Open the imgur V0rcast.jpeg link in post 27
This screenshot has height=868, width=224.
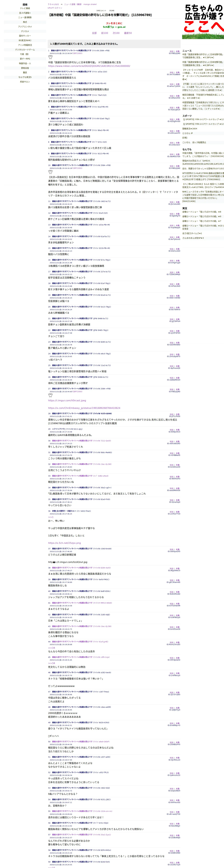click(67, 401)
